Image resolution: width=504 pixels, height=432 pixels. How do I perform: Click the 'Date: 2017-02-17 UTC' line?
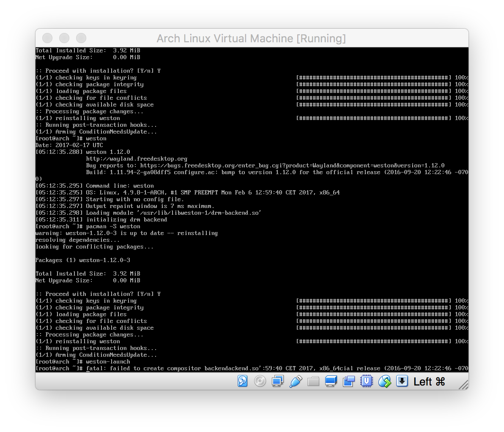click(69, 145)
